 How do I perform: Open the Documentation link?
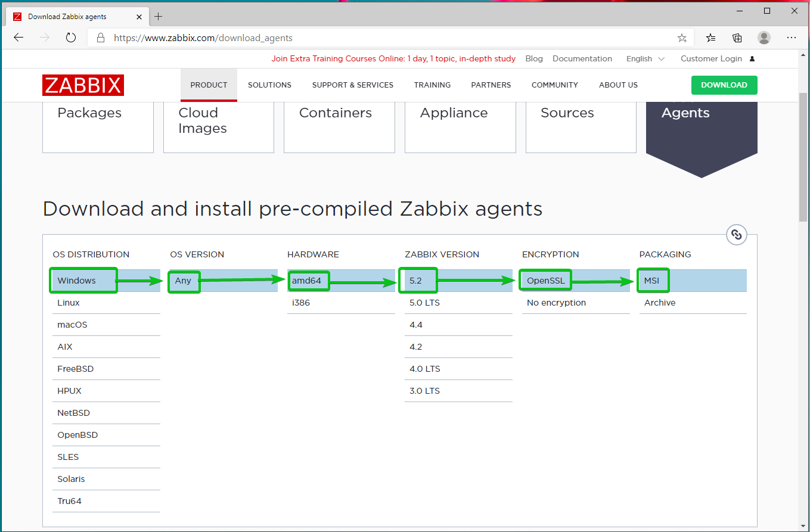[582, 59]
